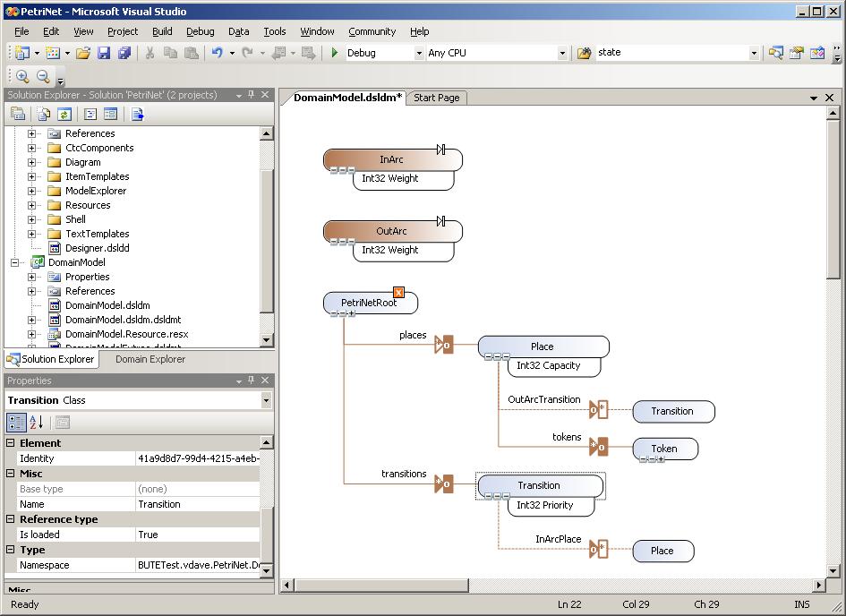Select Designer.dsldd file in tree
The height and width of the screenshot is (616, 846).
97,248
